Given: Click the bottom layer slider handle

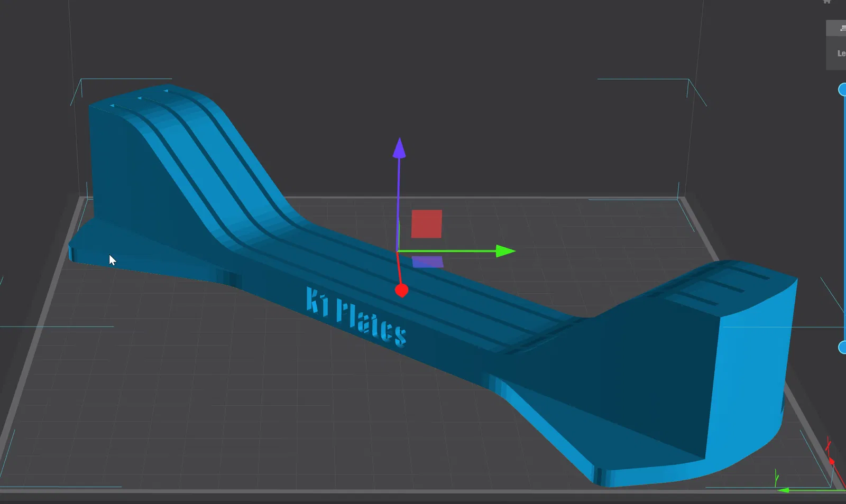Looking at the screenshot, I should (x=842, y=347).
